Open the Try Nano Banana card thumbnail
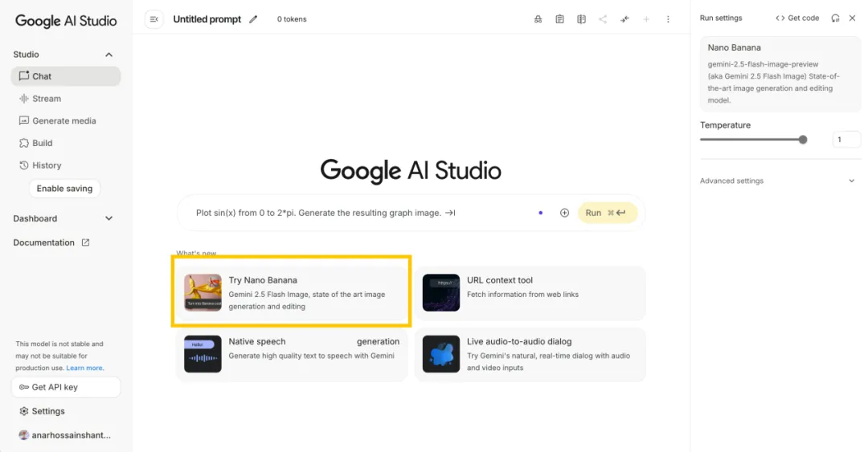Viewport: 868px width, 452px height. click(203, 293)
